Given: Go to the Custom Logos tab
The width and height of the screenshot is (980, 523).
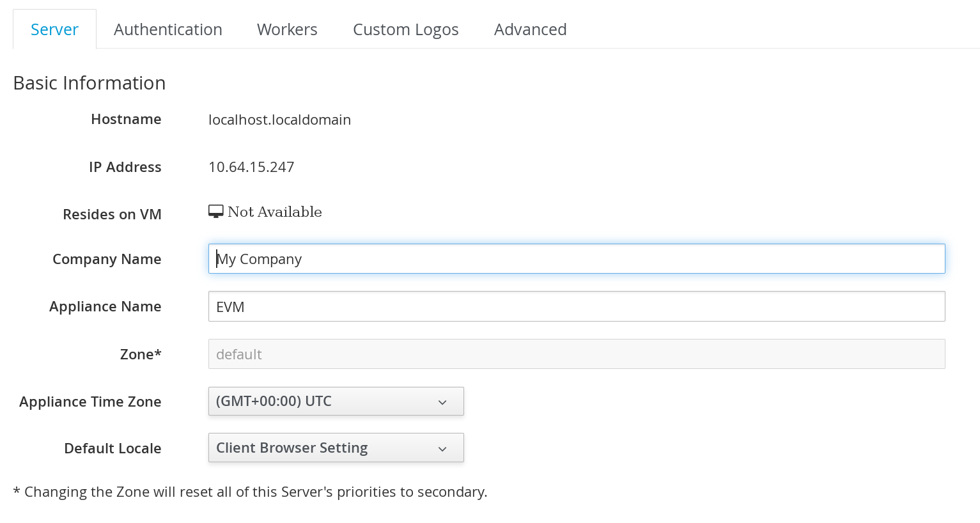Looking at the screenshot, I should pyautogui.click(x=405, y=29).
